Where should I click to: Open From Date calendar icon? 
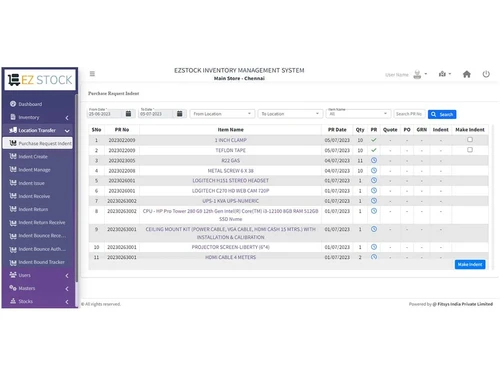(x=128, y=114)
